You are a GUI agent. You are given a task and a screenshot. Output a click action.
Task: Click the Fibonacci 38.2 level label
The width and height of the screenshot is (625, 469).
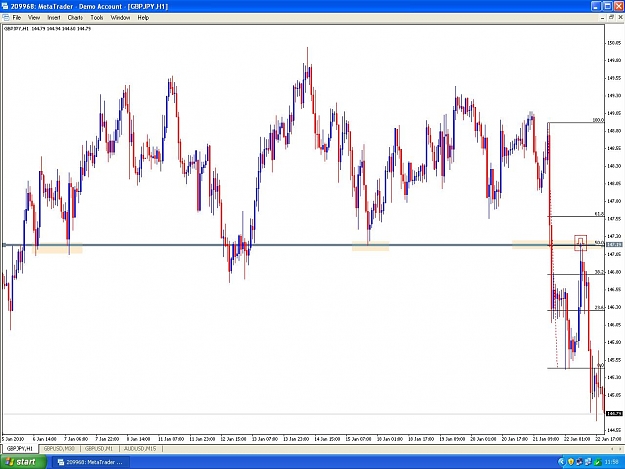tap(599, 272)
